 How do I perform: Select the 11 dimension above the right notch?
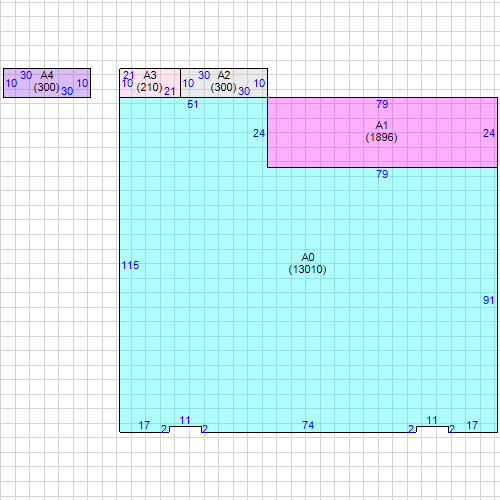point(432,420)
